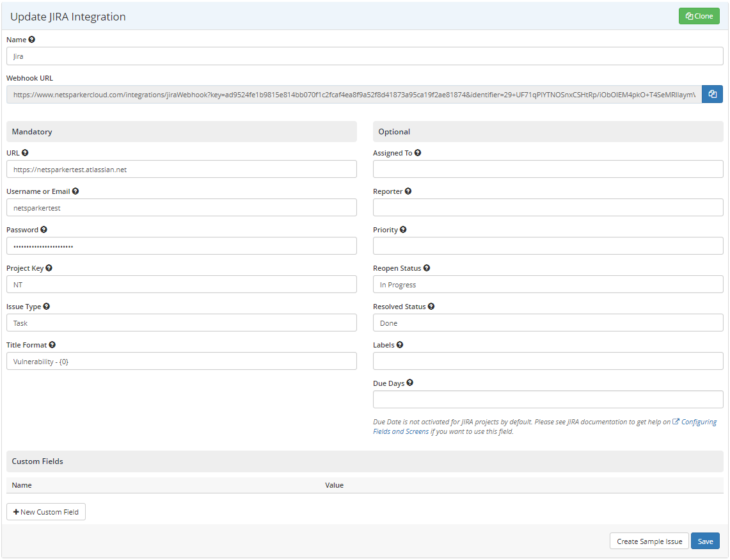The image size is (730, 560).
Task: Click the Priority help icon
Action: 403,229
